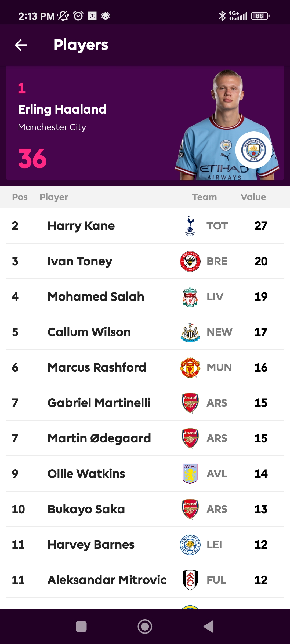Viewport: 290px width, 644px height.
Task: Tap the Fulham club crest
Action: pos(190,580)
